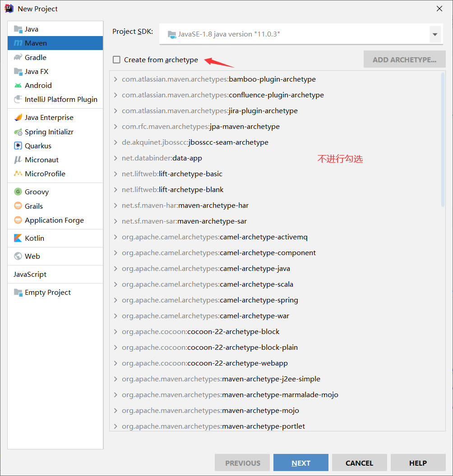Screen dimensions: 453x476
Task: Click the Java project type icon
Action: [x=18, y=29]
